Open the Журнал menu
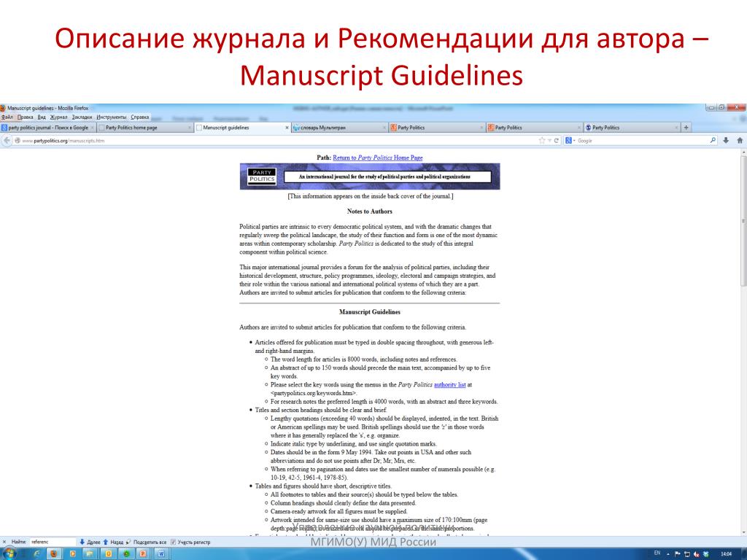The height and width of the screenshot is (560, 747). pos(58,117)
